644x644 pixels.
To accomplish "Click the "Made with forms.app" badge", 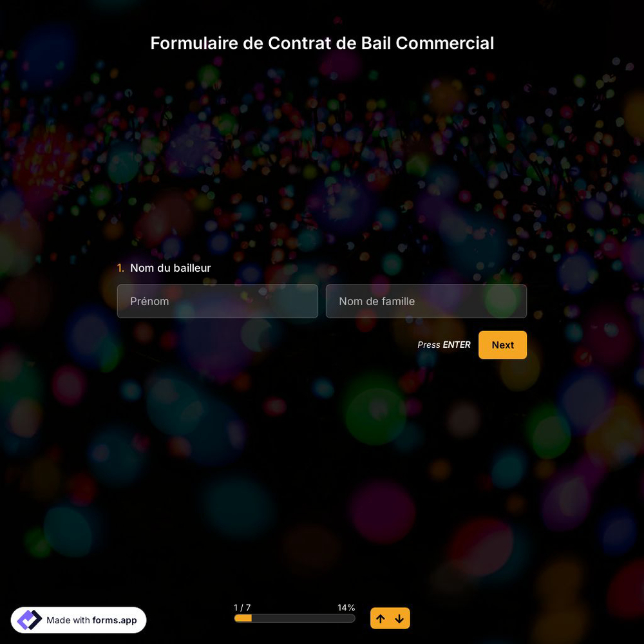I will tap(79, 620).
